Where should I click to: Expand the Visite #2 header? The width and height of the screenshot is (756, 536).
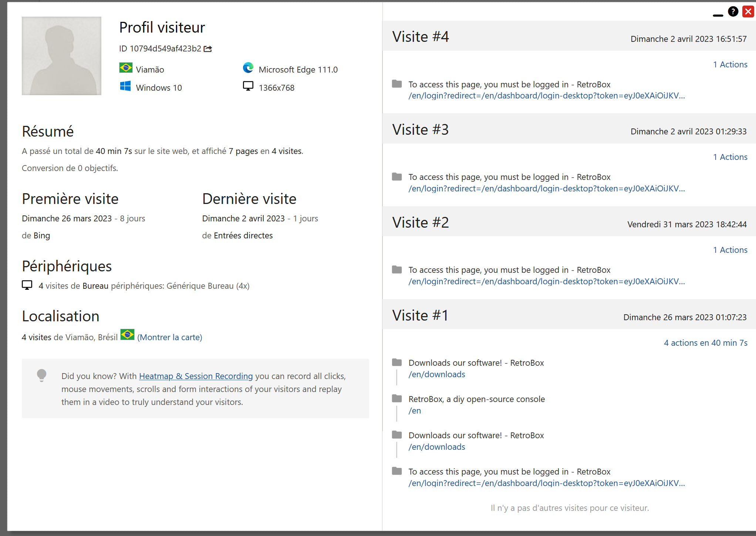click(421, 222)
